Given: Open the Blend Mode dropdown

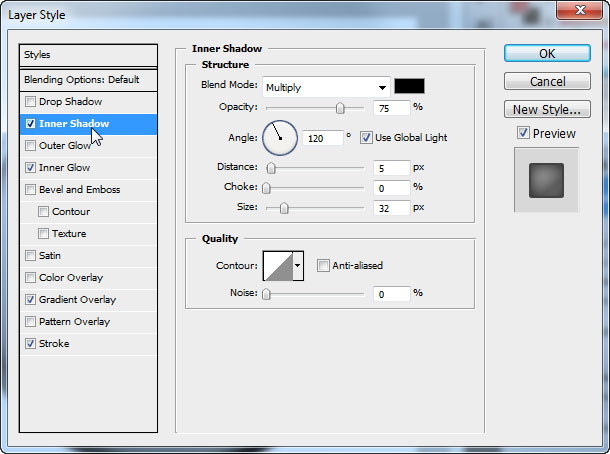Looking at the screenshot, I should (326, 87).
